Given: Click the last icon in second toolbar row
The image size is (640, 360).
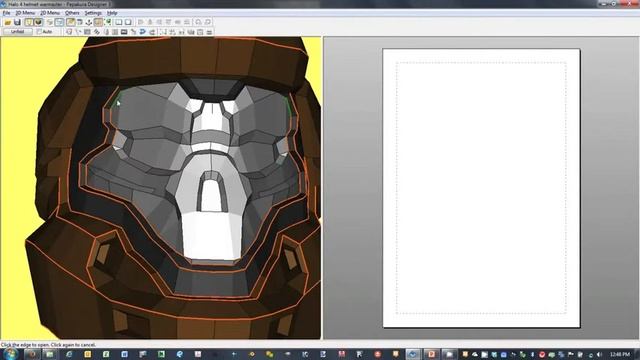Looking at the screenshot, I should point(209,32).
